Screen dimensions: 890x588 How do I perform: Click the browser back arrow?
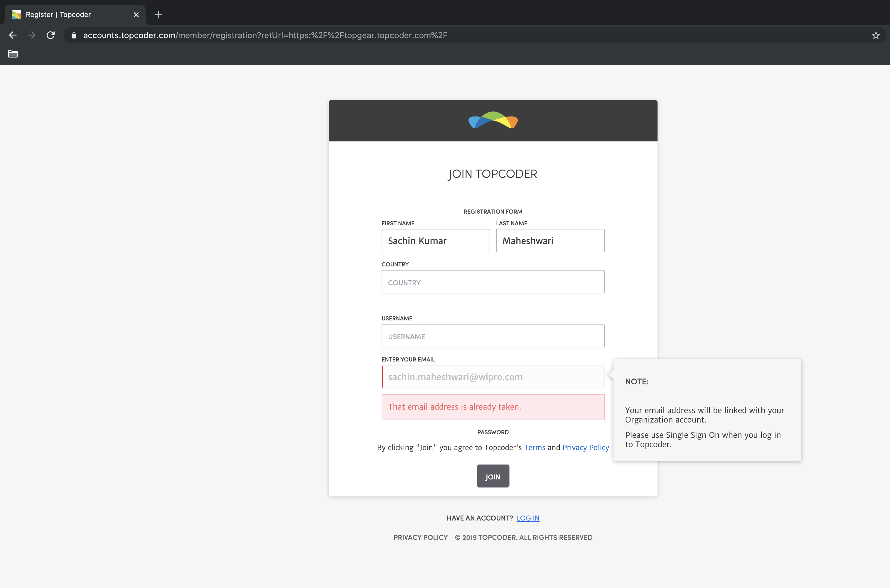(x=13, y=35)
